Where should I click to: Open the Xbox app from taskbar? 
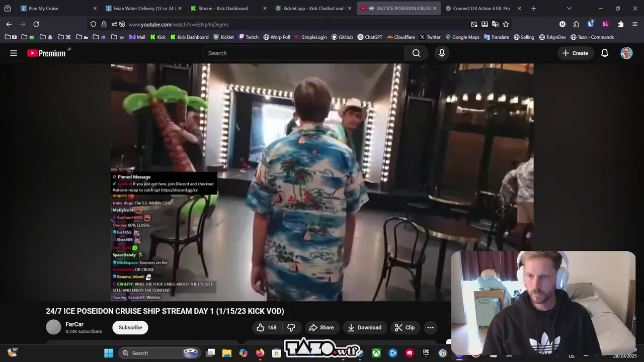(376, 353)
